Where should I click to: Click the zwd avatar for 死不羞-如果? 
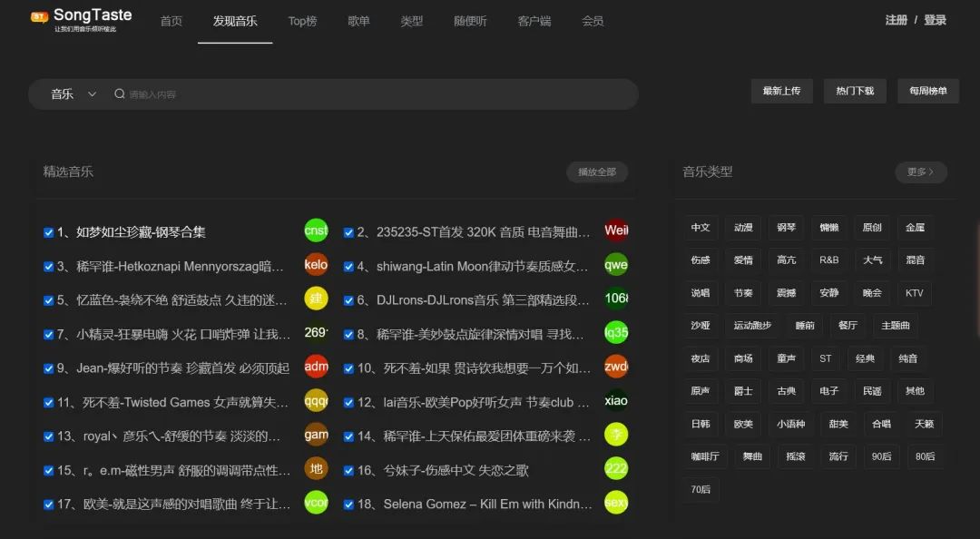point(616,367)
